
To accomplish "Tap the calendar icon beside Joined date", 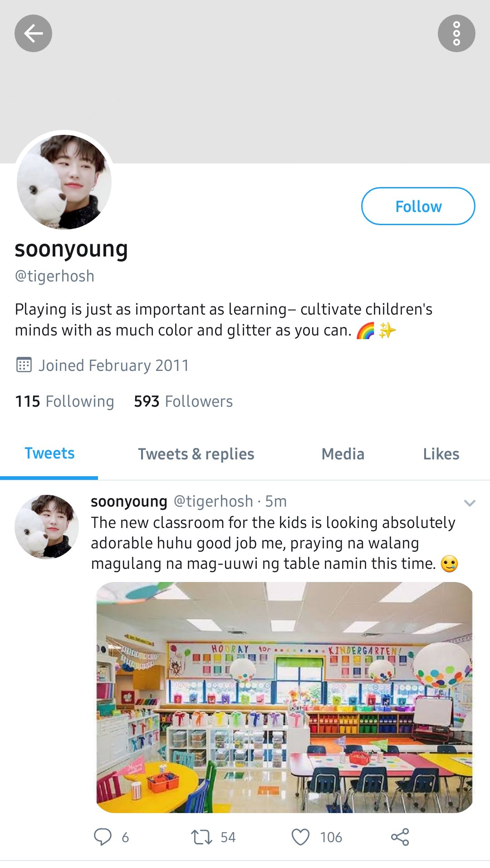I will [x=24, y=365].
